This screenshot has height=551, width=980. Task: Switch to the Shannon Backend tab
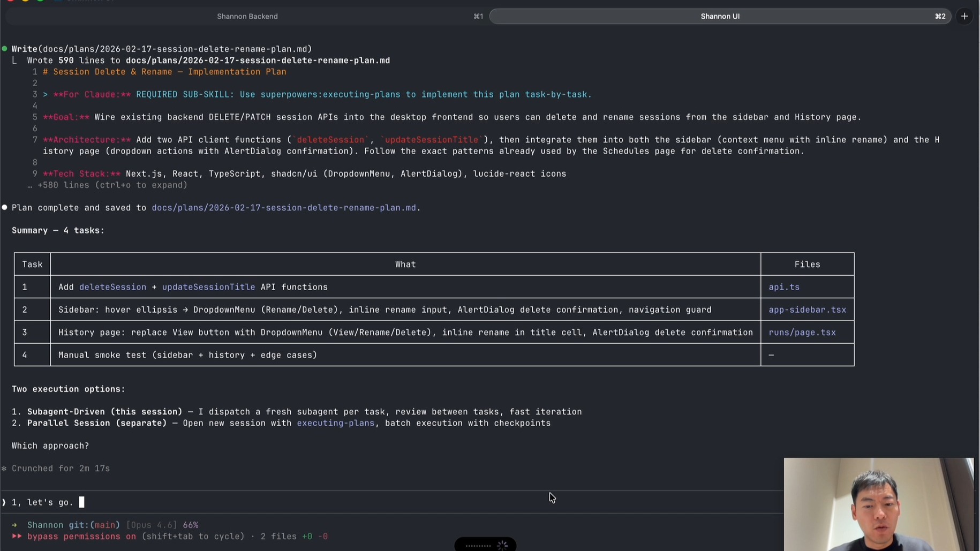[247, 16]
